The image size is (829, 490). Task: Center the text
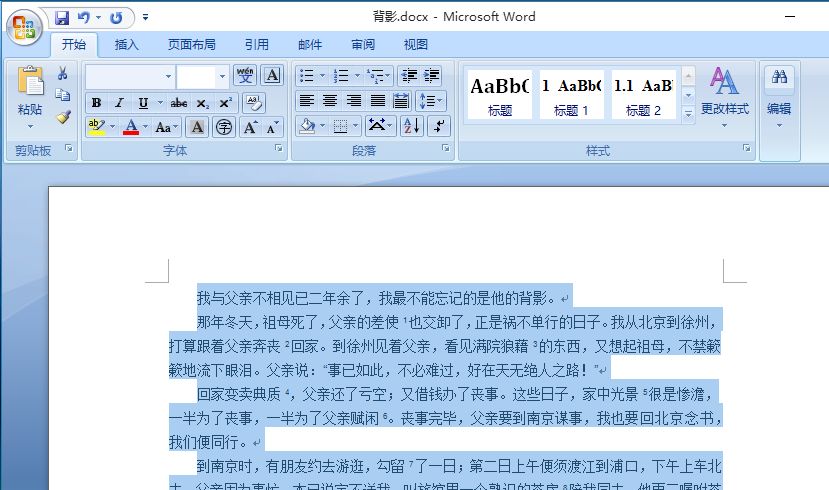click(330, 100)
